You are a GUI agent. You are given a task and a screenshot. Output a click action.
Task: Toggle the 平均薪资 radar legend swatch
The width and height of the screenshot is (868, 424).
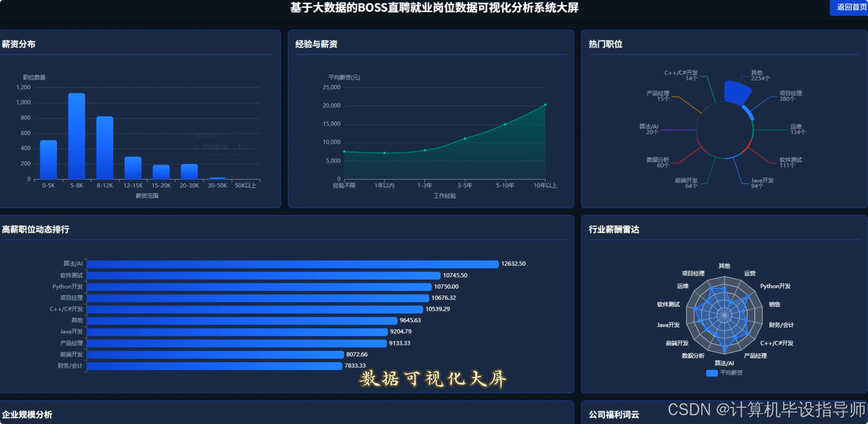712,373
